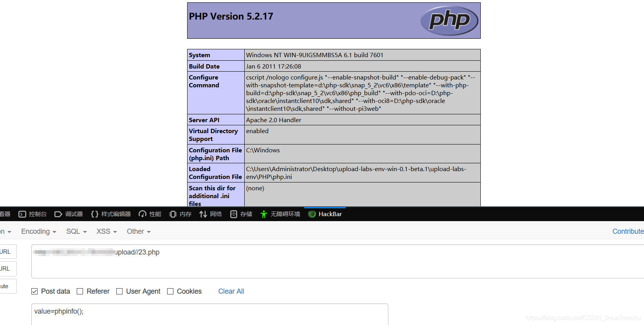Click the post data field with value=phpinfo();
This screenshot has width=644, height=325.
click(x=210, y=314)
